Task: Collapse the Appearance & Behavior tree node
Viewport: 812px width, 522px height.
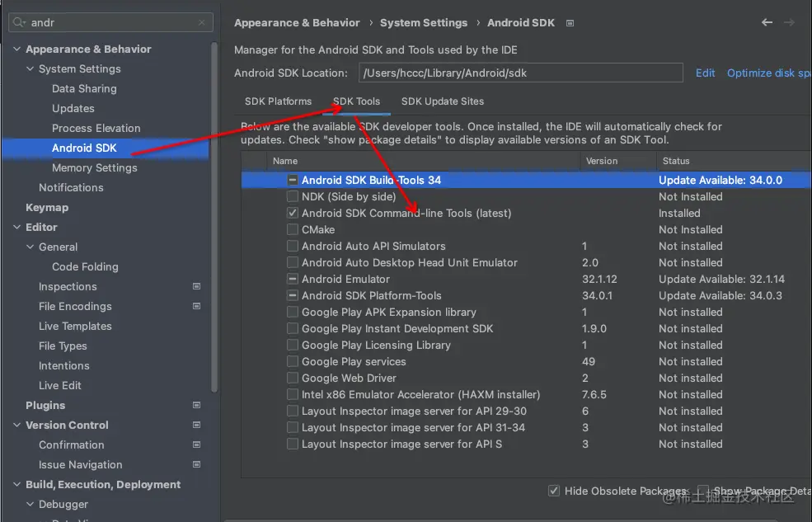Action: tap(17, 49)
